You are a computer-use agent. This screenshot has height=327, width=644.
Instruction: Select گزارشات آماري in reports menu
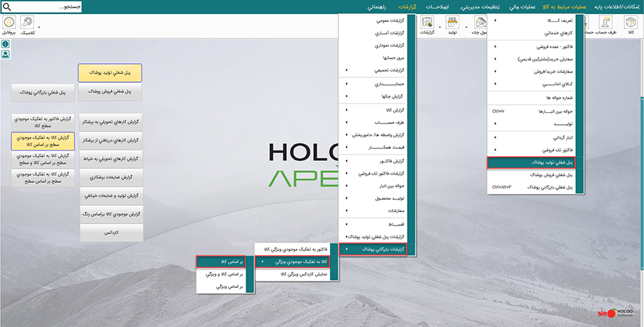pos(373,33)
